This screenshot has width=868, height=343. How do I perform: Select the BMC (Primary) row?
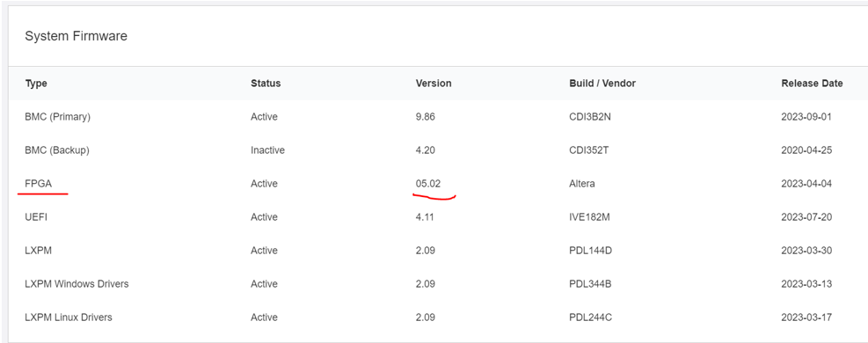pyautogui.click(x=438, y=117)
